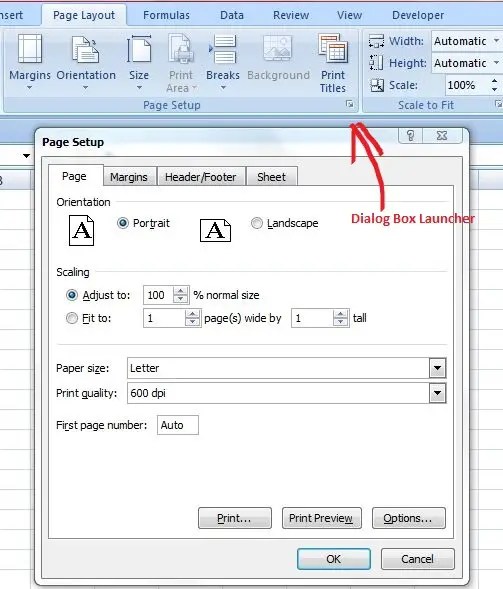
Task: Increase the ribbon Scale percentage
Action: [494, 81]
